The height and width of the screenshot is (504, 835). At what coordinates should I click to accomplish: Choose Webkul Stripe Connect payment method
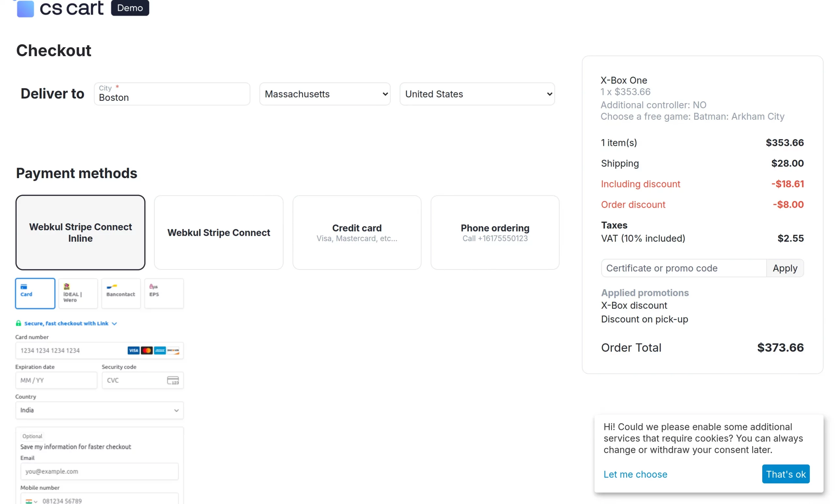pos(219,233)
